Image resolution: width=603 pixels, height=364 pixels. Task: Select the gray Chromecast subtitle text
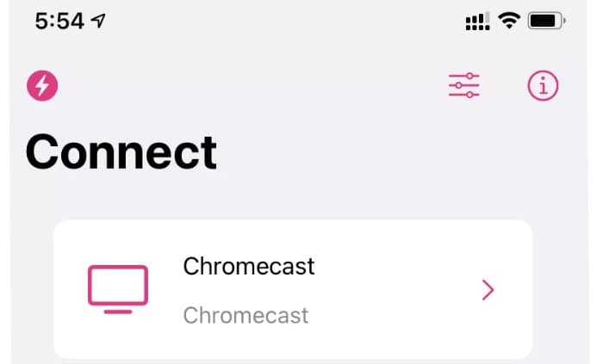pyautogui.click(x=246, y=316)
